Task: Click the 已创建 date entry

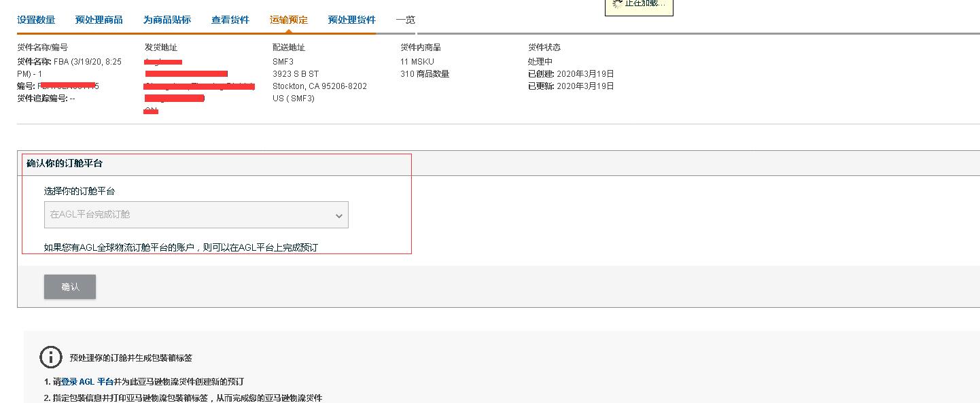Action: pos(571,74)
